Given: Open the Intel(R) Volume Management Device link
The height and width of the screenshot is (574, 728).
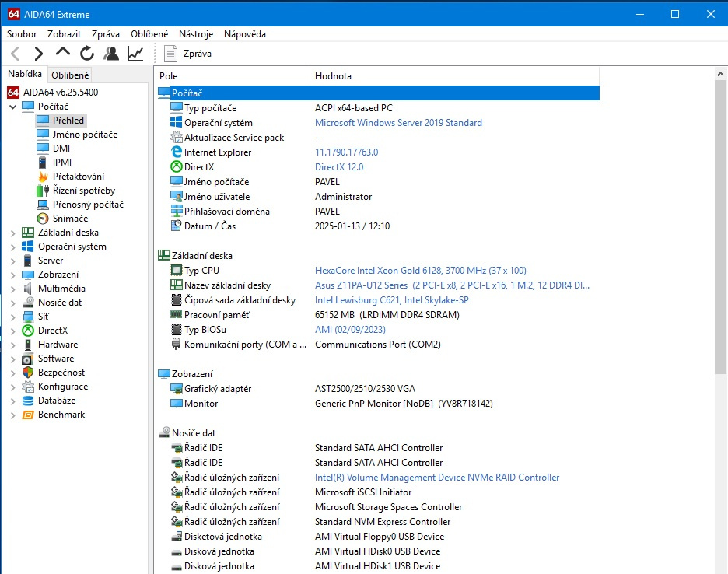Looking at the screenshot, I should [x=437, y=478].
